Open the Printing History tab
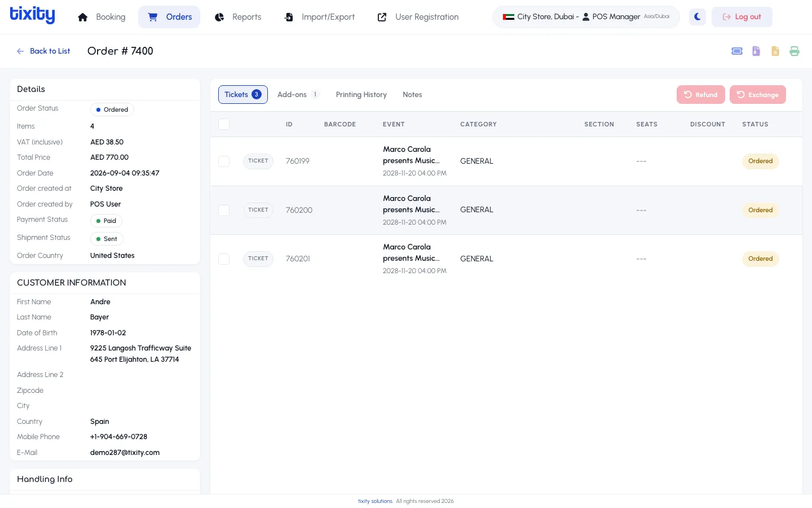 tap(361, 95)
